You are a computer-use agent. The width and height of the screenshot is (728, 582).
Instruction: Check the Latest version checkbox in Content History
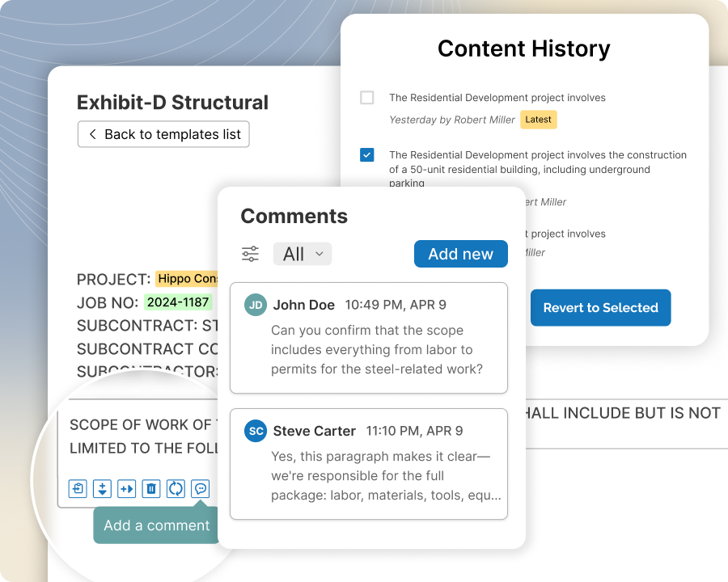[366, 98]
